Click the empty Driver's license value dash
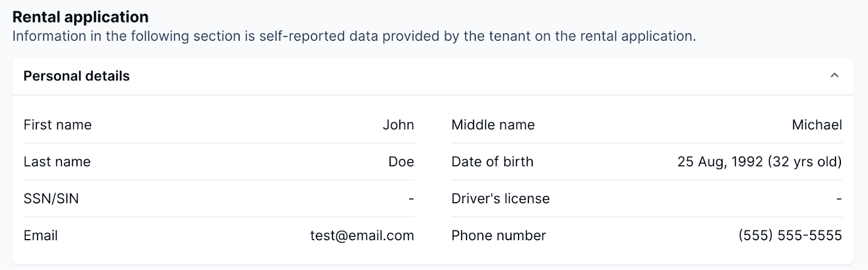This screenshot has width=868, height=270. click(x=839, y=199)
